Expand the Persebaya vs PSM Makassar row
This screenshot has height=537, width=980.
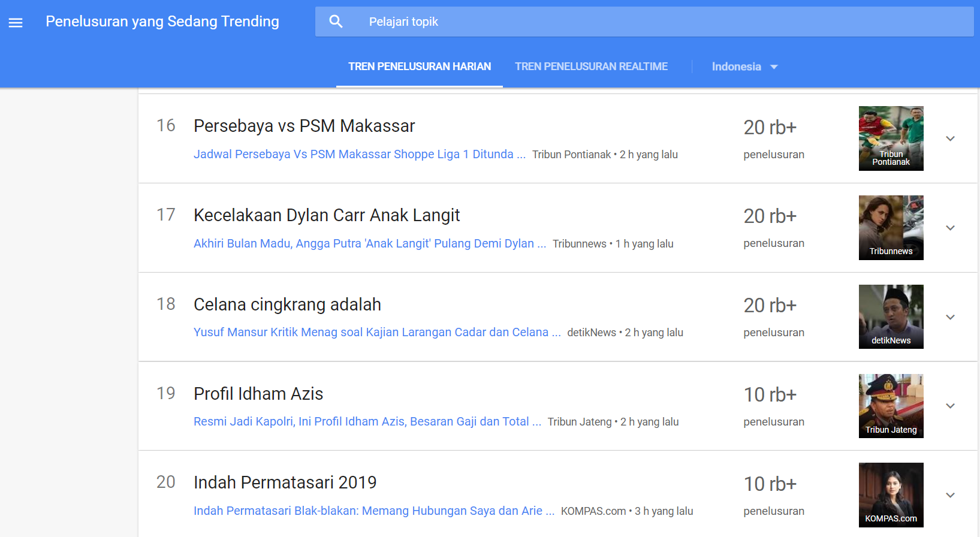click(x=950, y=138)
